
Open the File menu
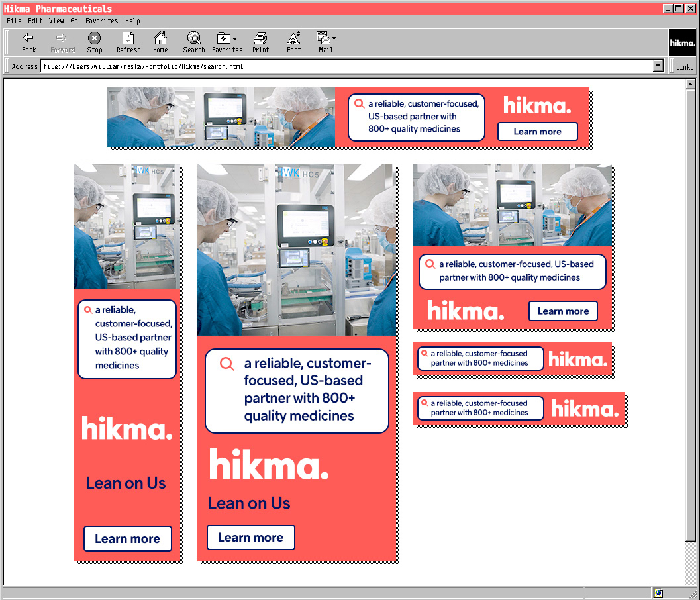[14, 21]
